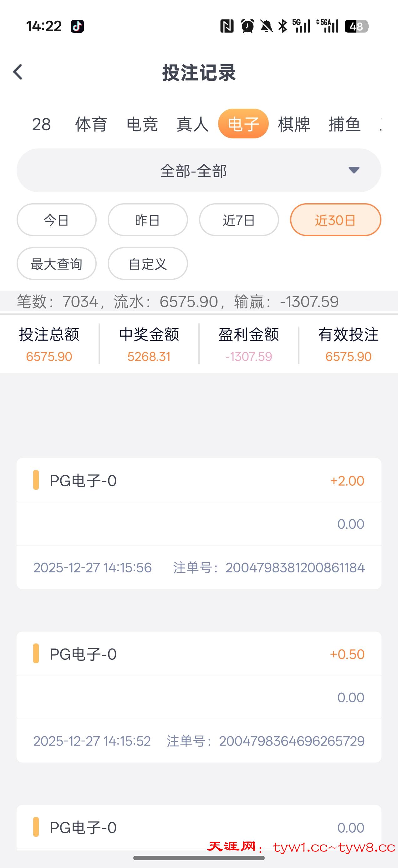Tap the 最大查询 button
The image size is (398, 868).
(57, 264)
